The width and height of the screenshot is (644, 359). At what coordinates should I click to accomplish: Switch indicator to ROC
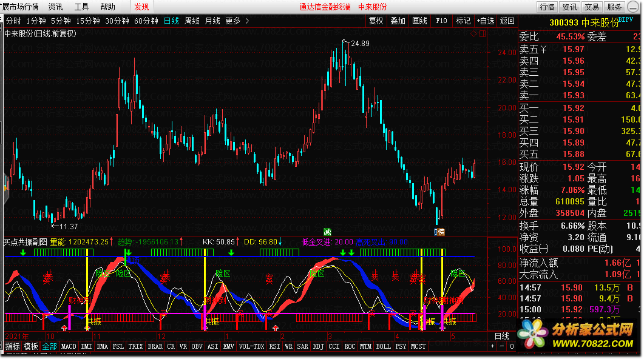pyautogui.click(x=350, y=347)
